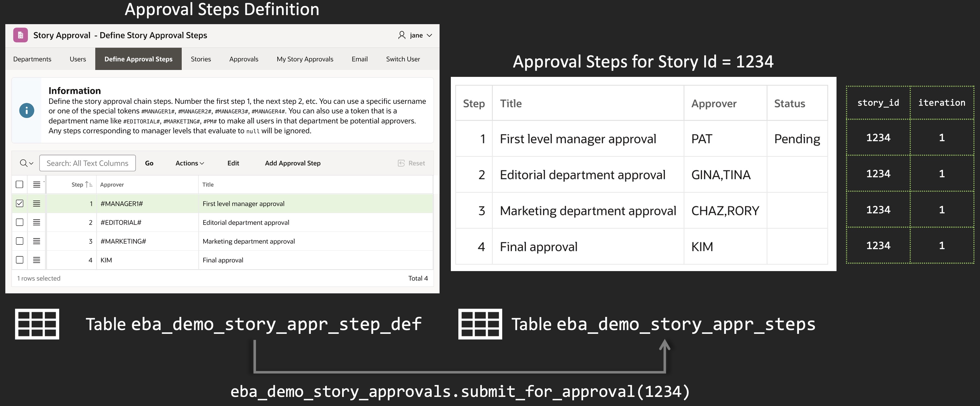This screenshot has height=406, width=980.
Task: Open the My Story Approvals tab
Action: coord(305,59)
